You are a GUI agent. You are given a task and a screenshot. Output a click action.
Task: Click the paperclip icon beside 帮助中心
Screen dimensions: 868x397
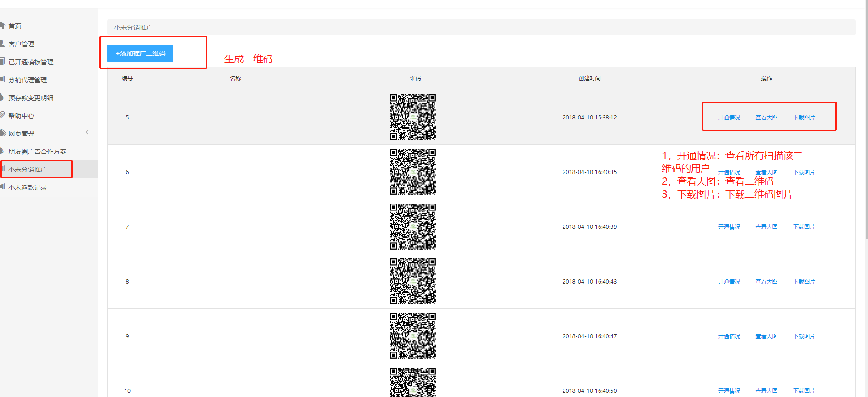2,115
